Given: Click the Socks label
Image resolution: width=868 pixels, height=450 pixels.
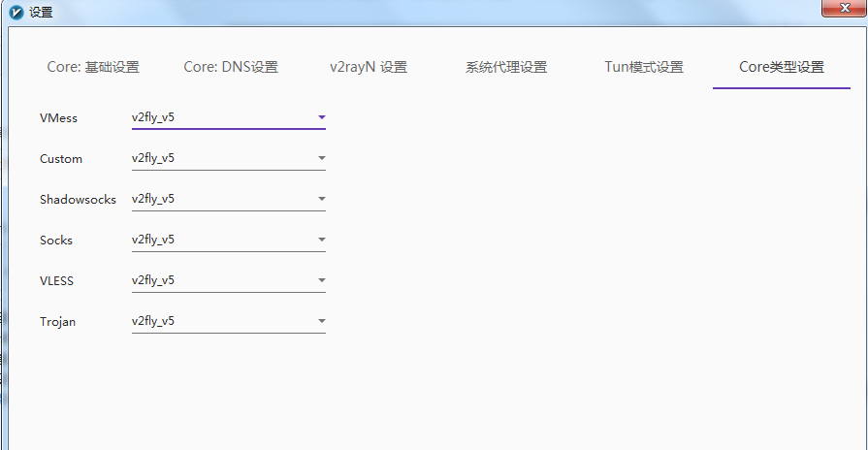Looking at the screenshot, I should click(x=56, y=241).
